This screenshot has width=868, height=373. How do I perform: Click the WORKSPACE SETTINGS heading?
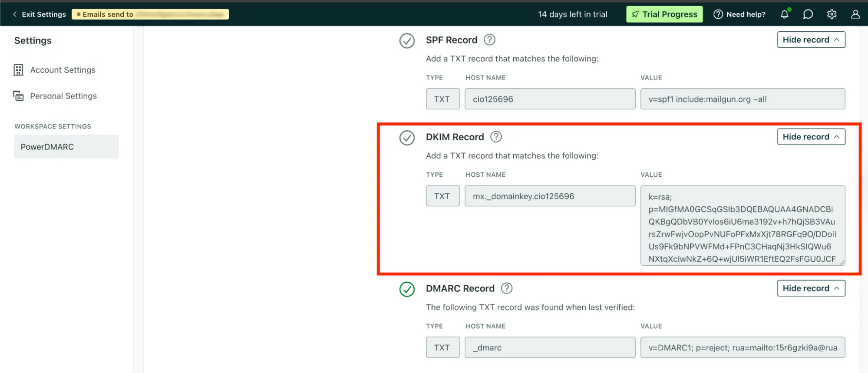53,126
